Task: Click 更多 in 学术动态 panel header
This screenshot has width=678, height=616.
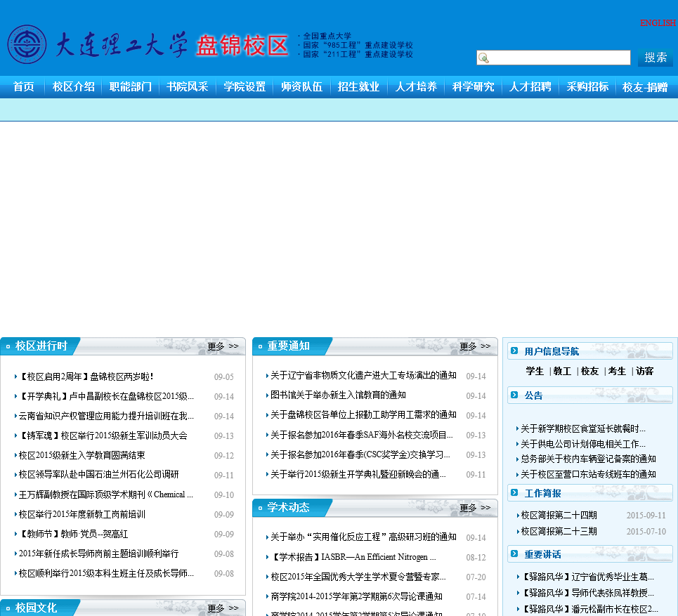Action: (x=475, y=508)
